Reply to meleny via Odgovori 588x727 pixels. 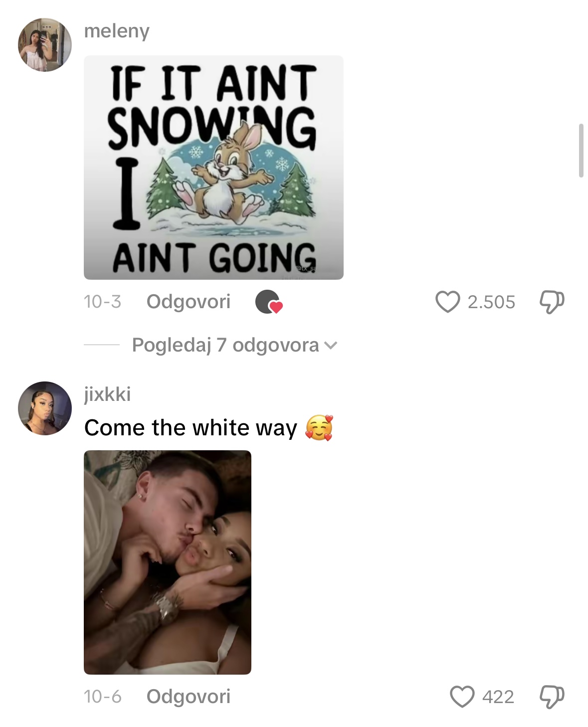[x=189, y=302]
